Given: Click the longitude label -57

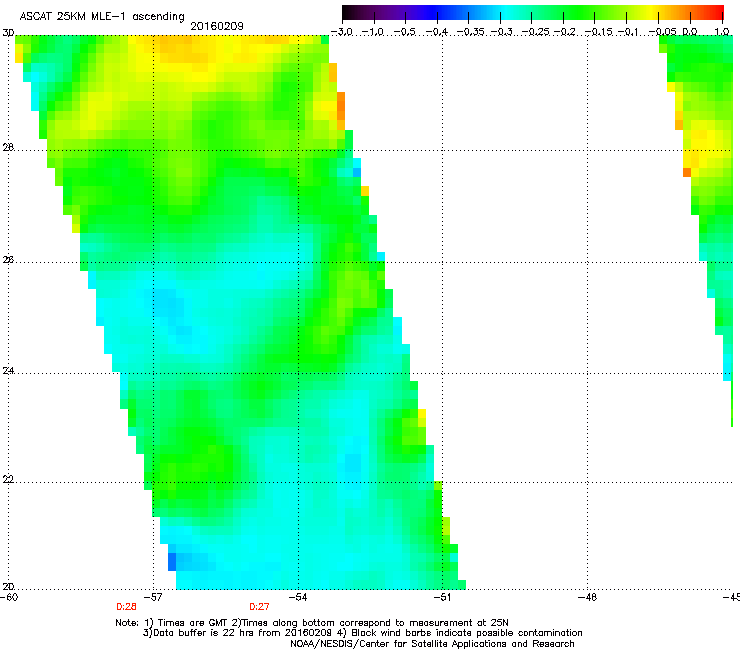Looking at the screenshot, I should (153, 597).
